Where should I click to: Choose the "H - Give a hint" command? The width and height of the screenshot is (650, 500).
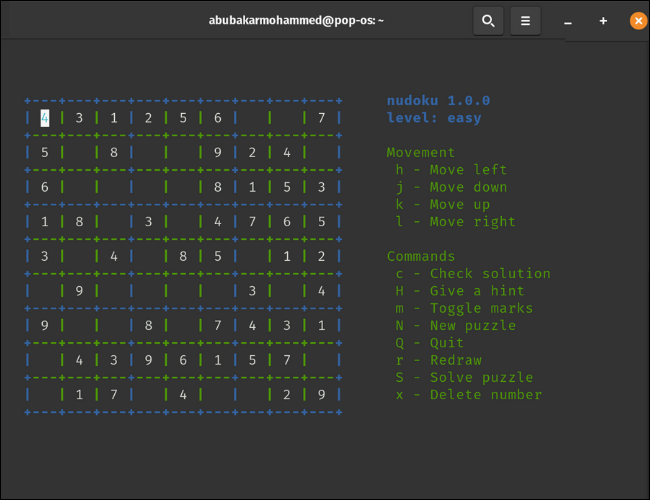459,290
